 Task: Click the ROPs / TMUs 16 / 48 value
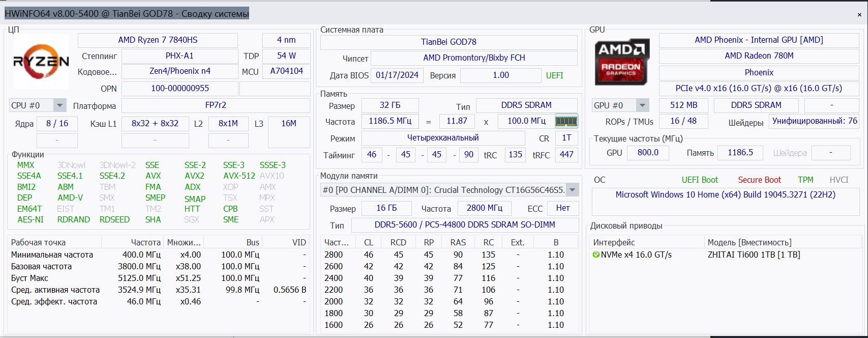[683, 121]
